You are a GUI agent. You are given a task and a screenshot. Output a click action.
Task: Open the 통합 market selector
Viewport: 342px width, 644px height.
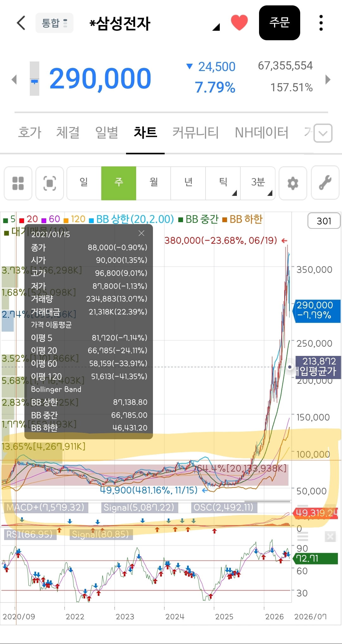click(54, 23)
